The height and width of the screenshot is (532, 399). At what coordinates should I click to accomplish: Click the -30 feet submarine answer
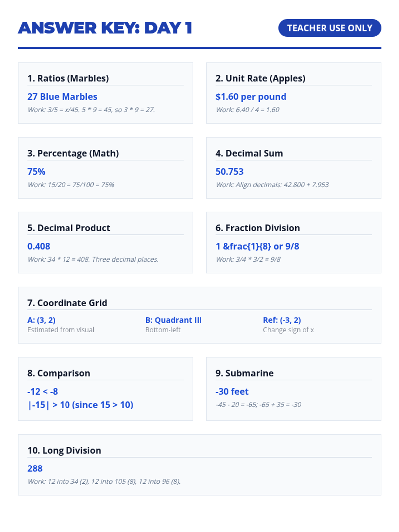[x=232, y=392]
